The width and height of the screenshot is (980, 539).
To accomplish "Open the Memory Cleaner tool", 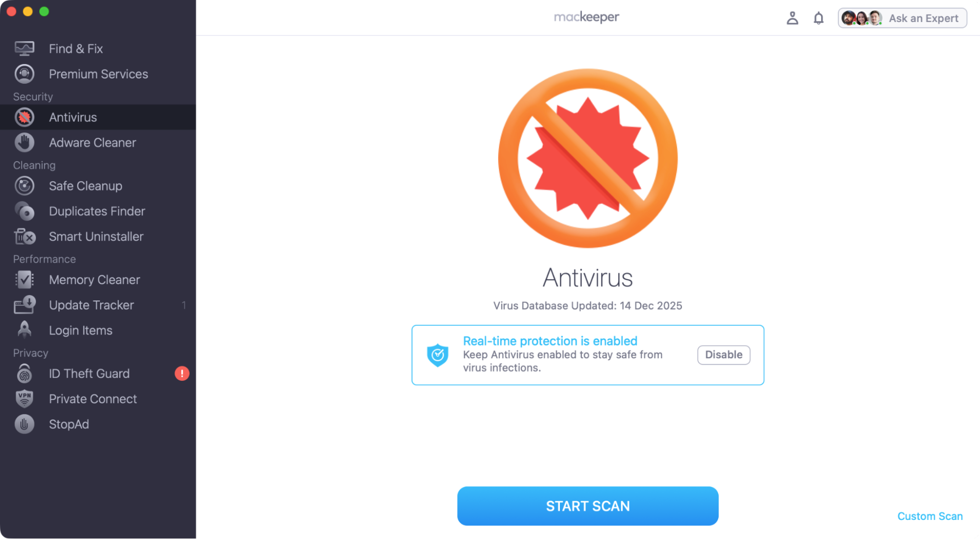I will [x=24, y=280].
